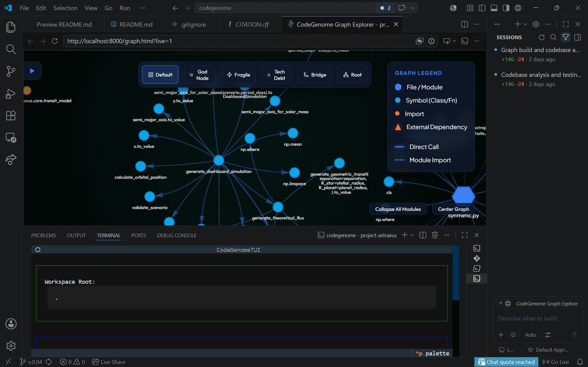
Task: Expand the new chat dropdown arrow
Action: point(525,24)
